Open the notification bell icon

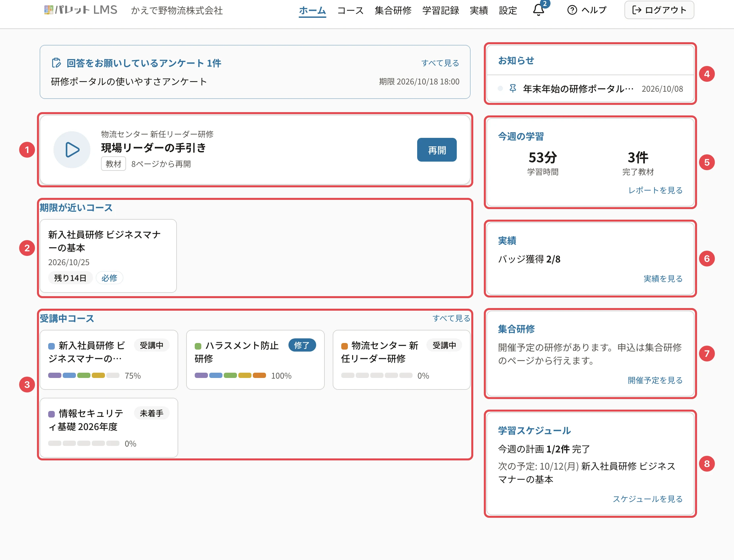click(539, 10)
